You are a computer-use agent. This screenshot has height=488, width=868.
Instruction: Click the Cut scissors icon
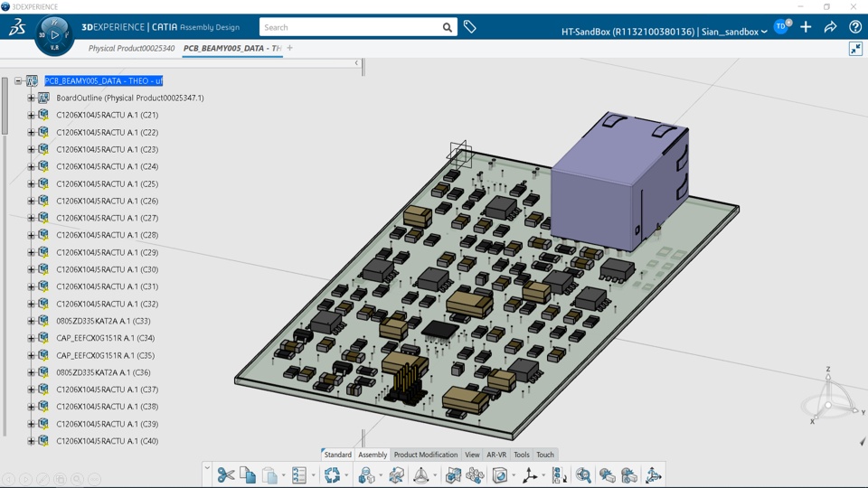point(226,474)
